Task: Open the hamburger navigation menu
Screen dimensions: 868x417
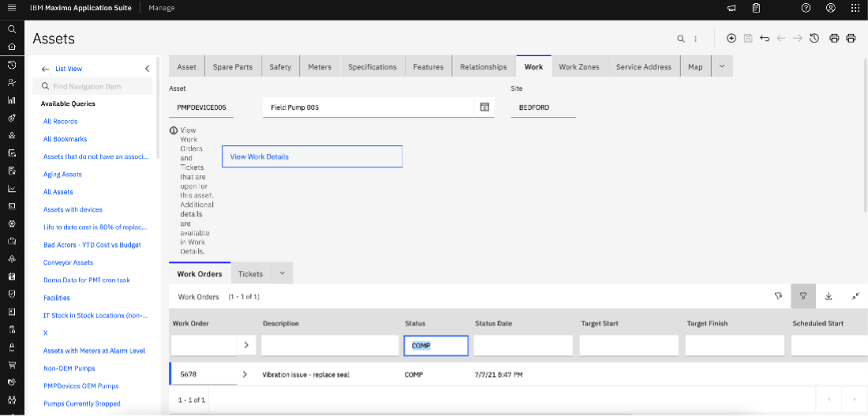Action: click(12, 8)
